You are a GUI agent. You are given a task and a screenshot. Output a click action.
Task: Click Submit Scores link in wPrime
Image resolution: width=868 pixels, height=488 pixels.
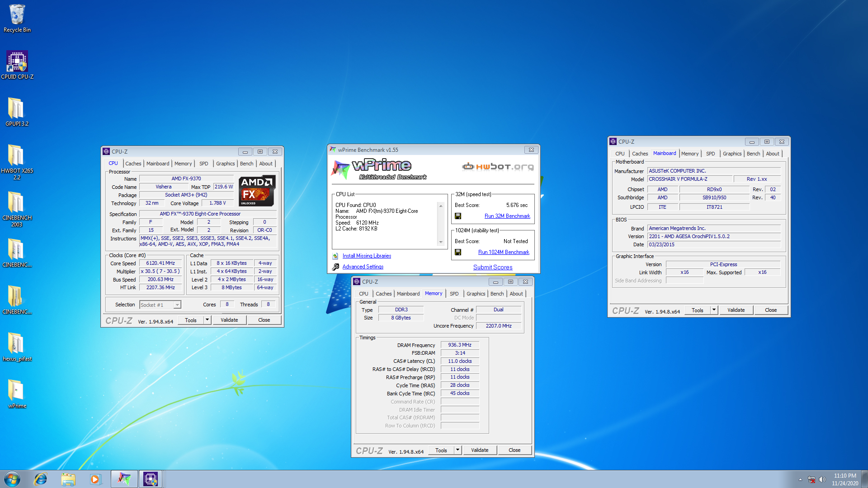(493, 267)
